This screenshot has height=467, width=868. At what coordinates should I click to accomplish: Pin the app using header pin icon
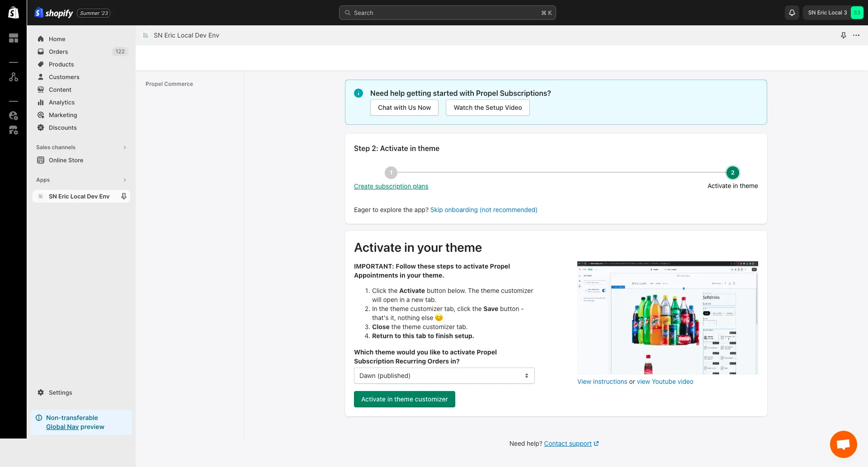coord(844,35)
